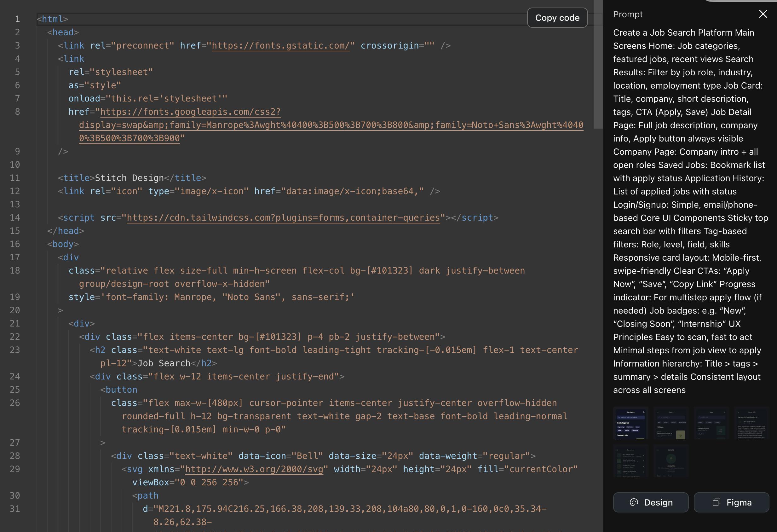Follow the fonts.gstatic.com link on line 3
777x532 pixels.
pos(281,45)
